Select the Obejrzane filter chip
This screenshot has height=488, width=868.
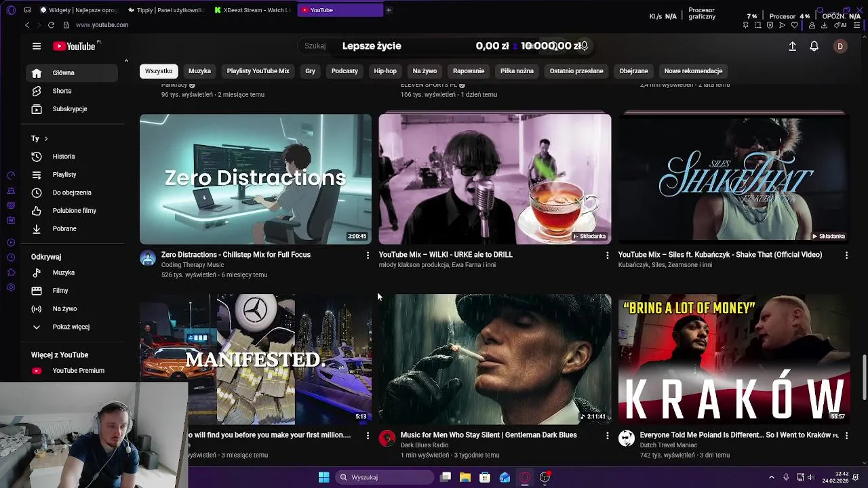point(633,71)
